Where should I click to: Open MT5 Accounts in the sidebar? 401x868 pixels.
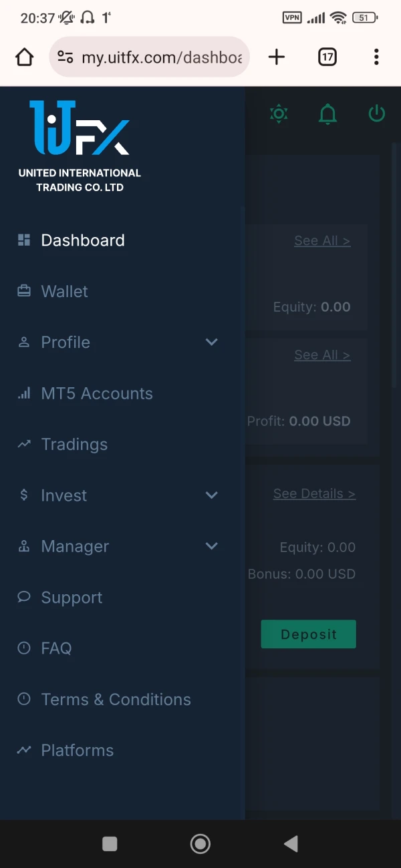97,393
